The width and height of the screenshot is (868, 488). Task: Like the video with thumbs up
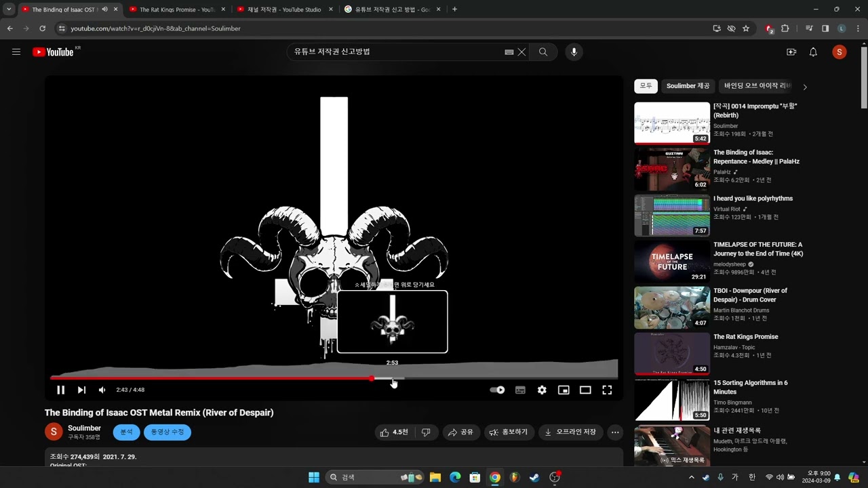coord(393,432)
